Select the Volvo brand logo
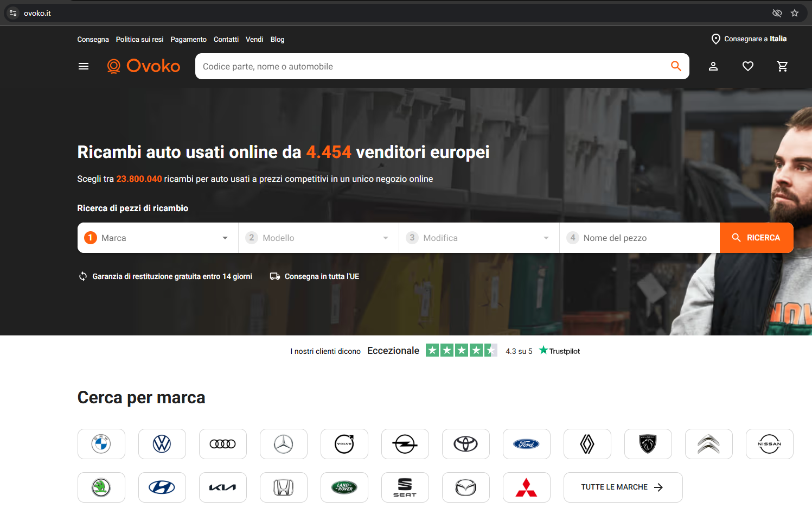Image resolution: width=812 pixels, height=514 pixels. [344, 444]
